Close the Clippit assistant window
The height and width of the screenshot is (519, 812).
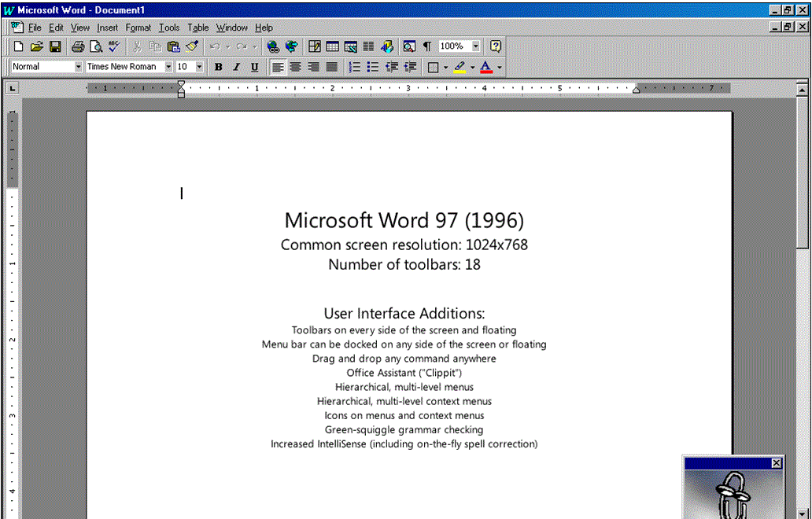click(777, 463)
